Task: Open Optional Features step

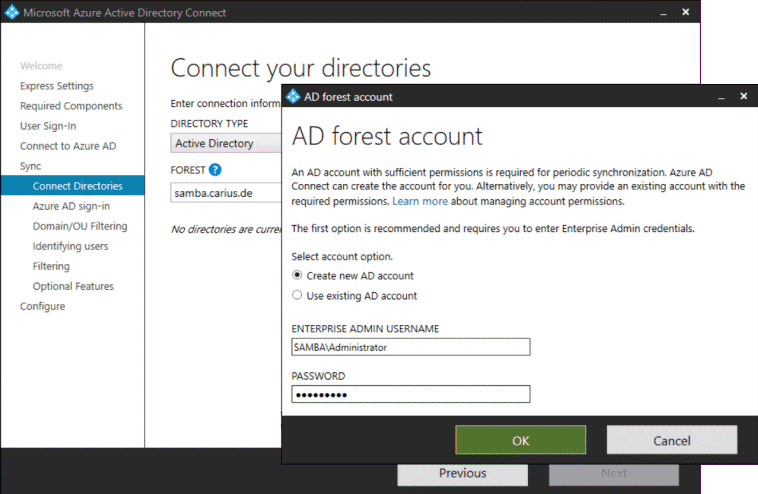Action: pyautogui.click(x=73, y=287)
